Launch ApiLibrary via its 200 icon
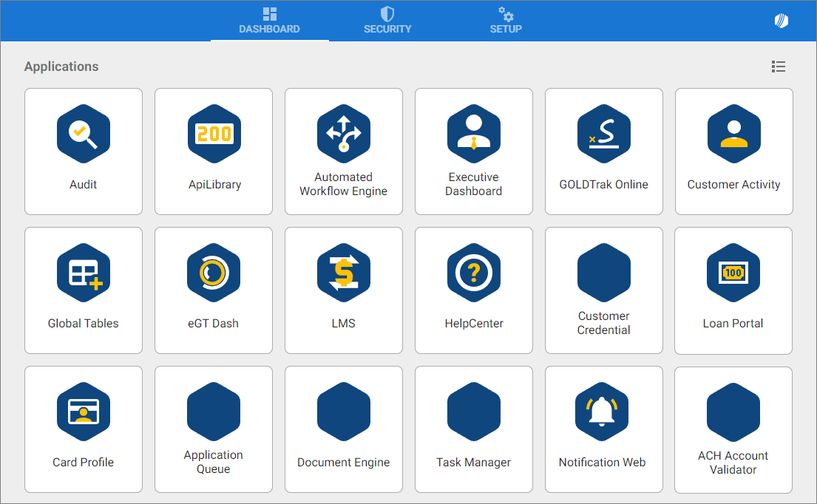This screenshot has width=817, height=504. point(214,134)
